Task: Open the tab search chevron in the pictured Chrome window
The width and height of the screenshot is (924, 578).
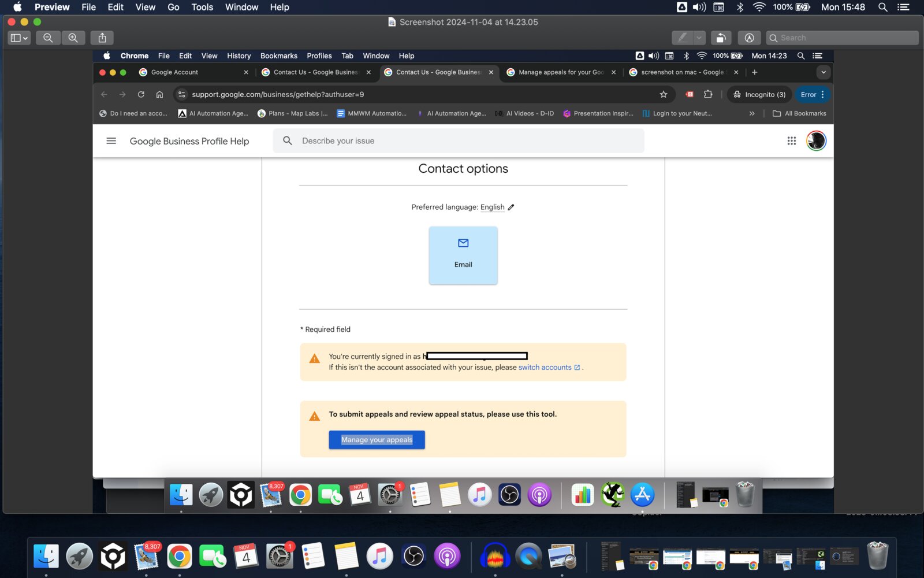Action: [824, 72]
